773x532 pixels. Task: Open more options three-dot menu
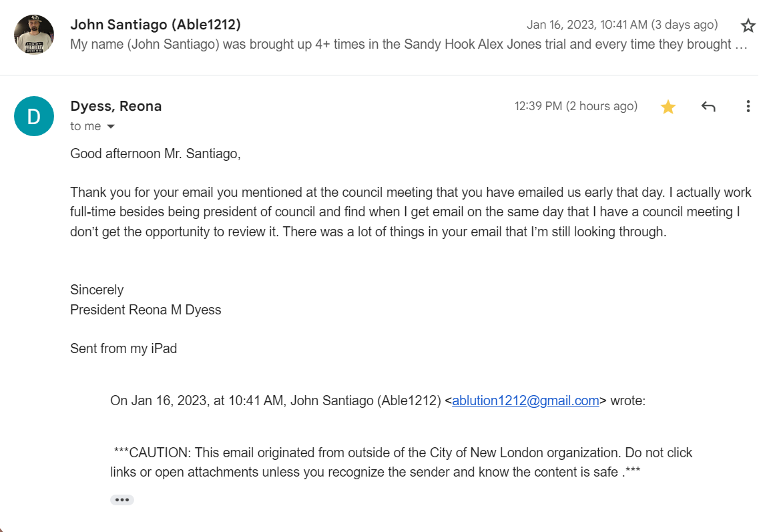pyautogui.click(x=748, y=107)
